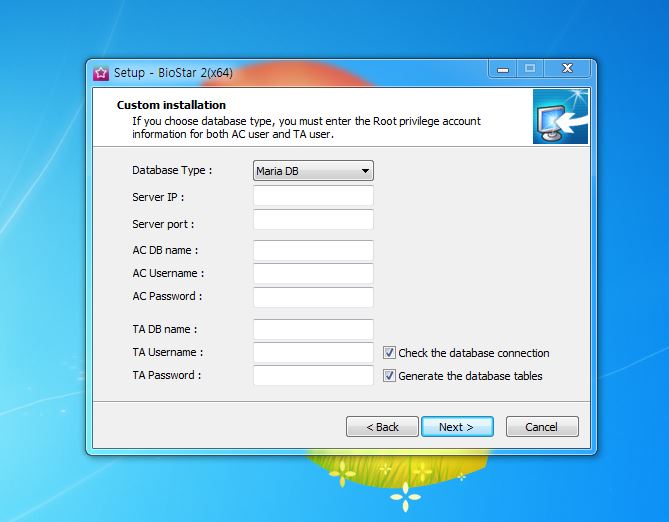Click the Custom installation heading text
669x522 pixels.
171,105
